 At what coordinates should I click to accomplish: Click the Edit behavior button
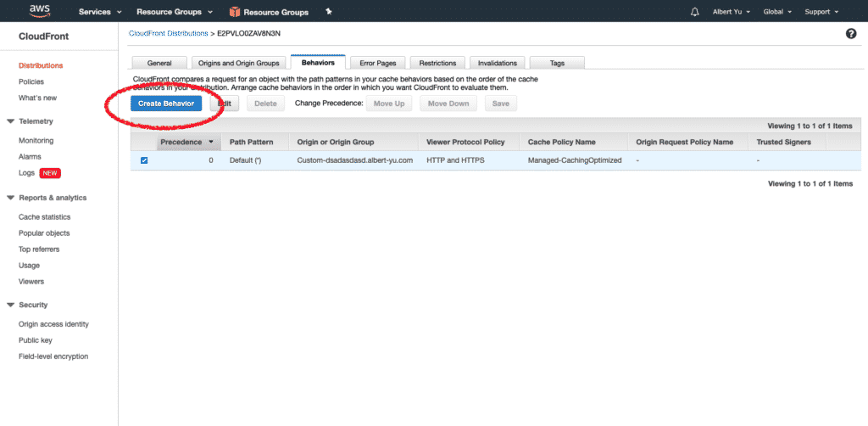point(224,104)
